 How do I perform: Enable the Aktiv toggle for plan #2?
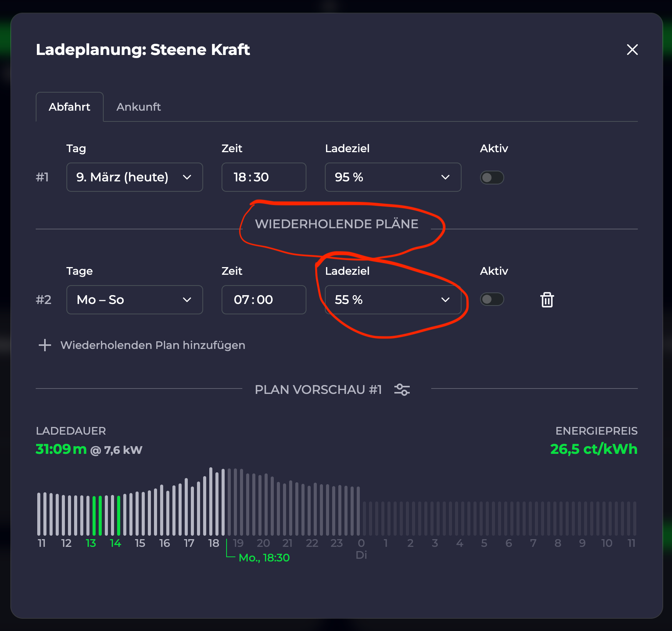(492, 299)
